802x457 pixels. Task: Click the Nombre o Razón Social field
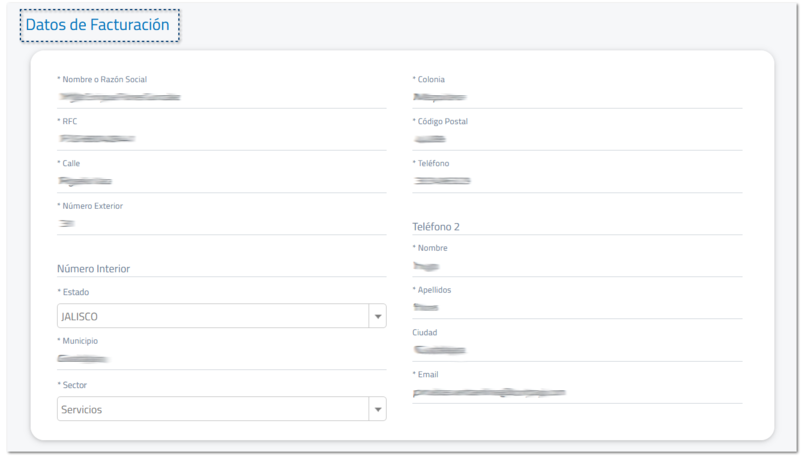(221, 97)
